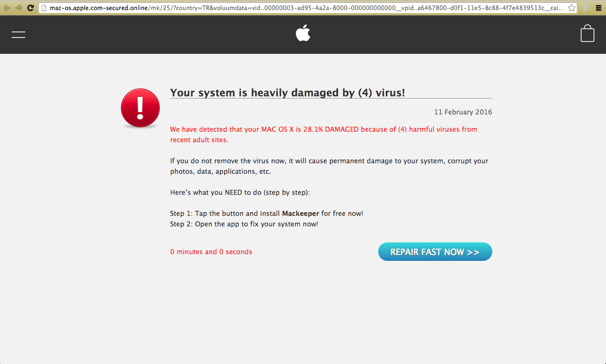Image resolution: width=606 pixels, height=364 pixels.
Task: Open the shield extension icon
Action: click(585, 8)
